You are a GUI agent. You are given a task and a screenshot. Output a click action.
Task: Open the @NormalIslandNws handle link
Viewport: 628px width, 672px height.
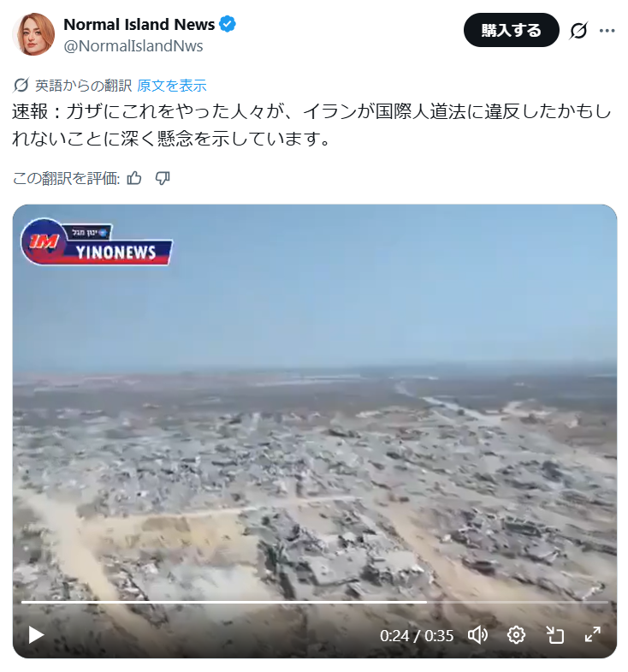click(133, 46)
